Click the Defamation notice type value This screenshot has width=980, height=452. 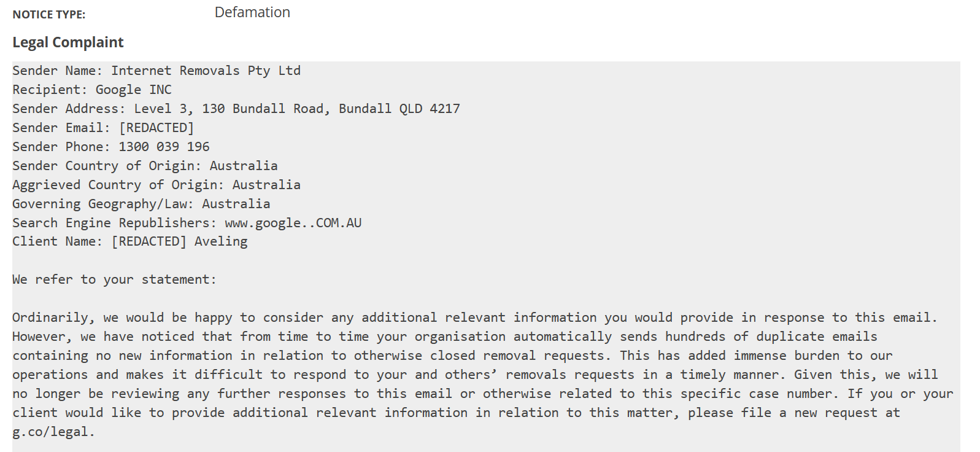coord(252,12)
